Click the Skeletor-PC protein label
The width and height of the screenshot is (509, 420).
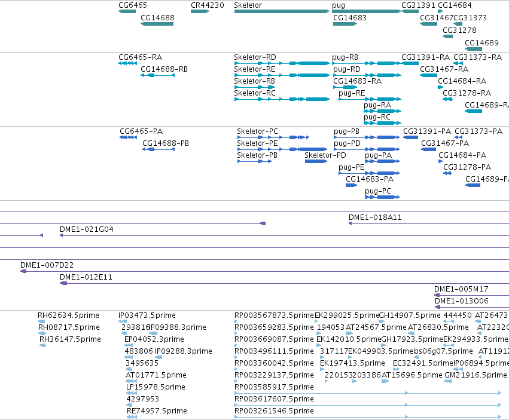pos(257,131)
